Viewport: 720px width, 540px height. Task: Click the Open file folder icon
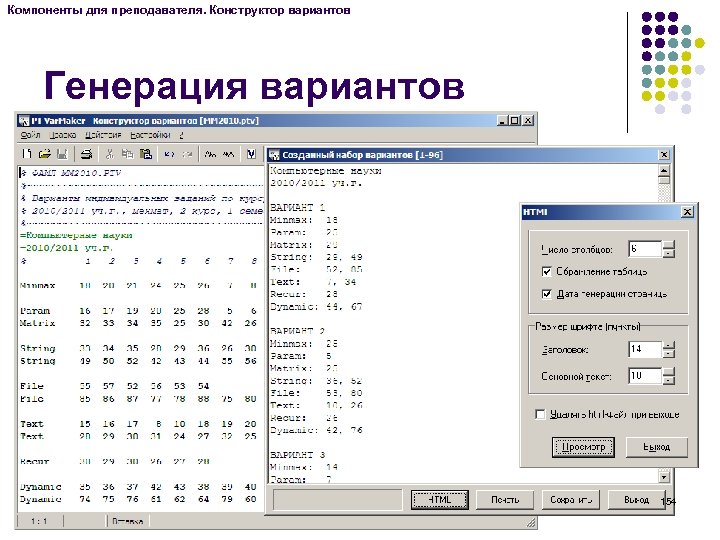click(45, 154)
